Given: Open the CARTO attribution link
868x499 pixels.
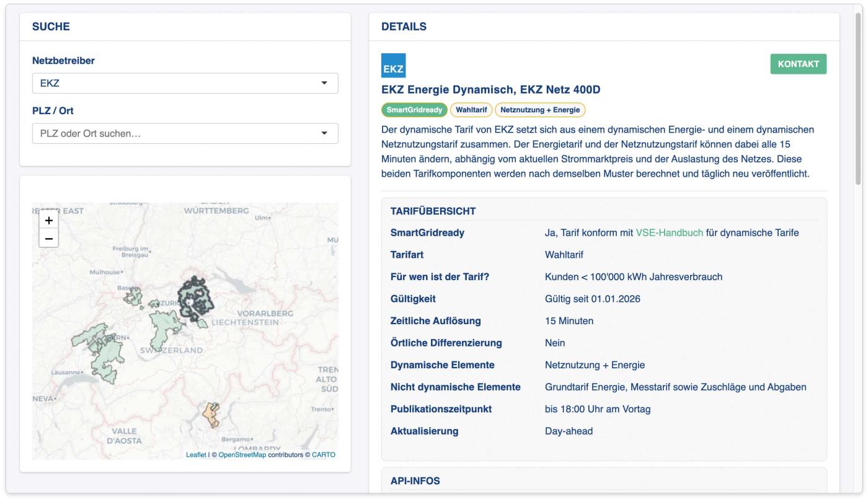Looking at the screenshot, I should (x=324, y=454).
